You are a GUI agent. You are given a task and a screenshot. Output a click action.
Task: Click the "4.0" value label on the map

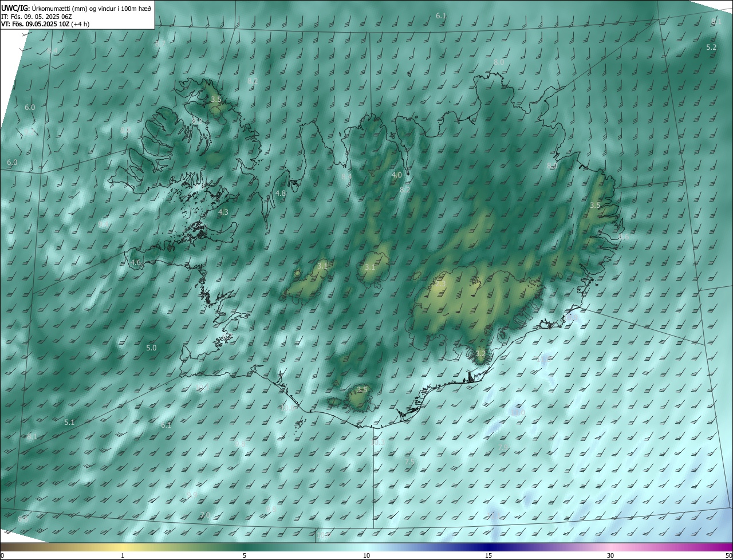(396, 175)
